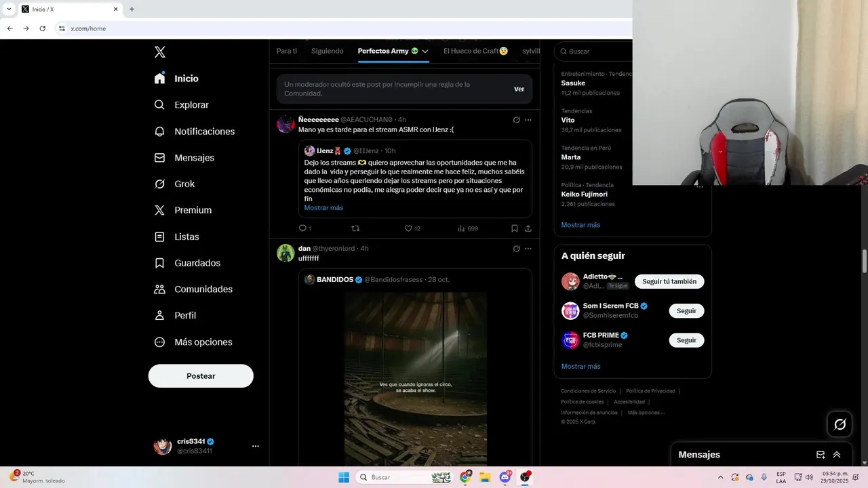Viewport: 868px width, 488px height.
Task: Click the browser address bar x.com/home
Action: [88, 28]
